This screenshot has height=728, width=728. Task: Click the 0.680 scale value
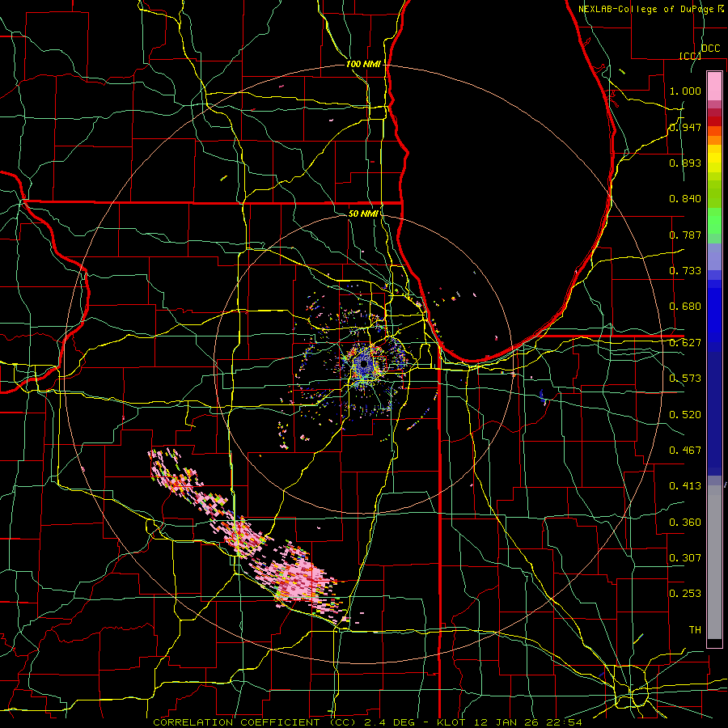tap(685, 307)
